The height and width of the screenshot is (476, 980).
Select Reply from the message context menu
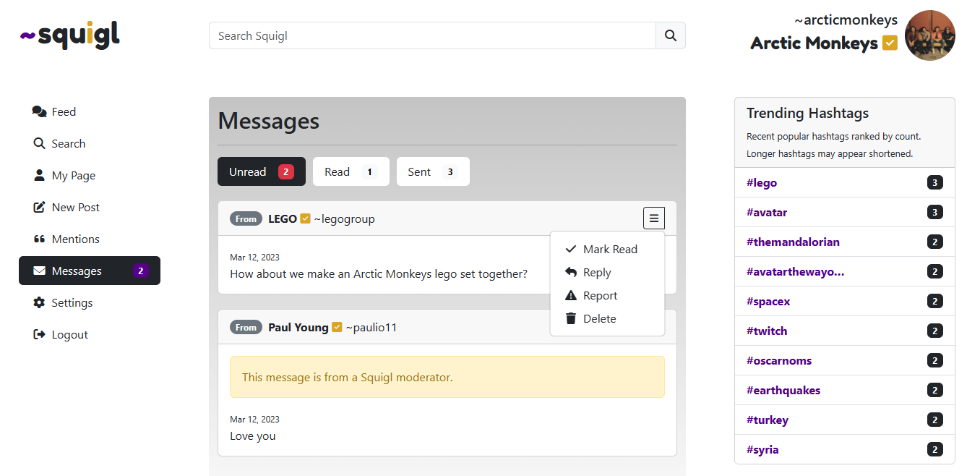[x=596, y=272]
